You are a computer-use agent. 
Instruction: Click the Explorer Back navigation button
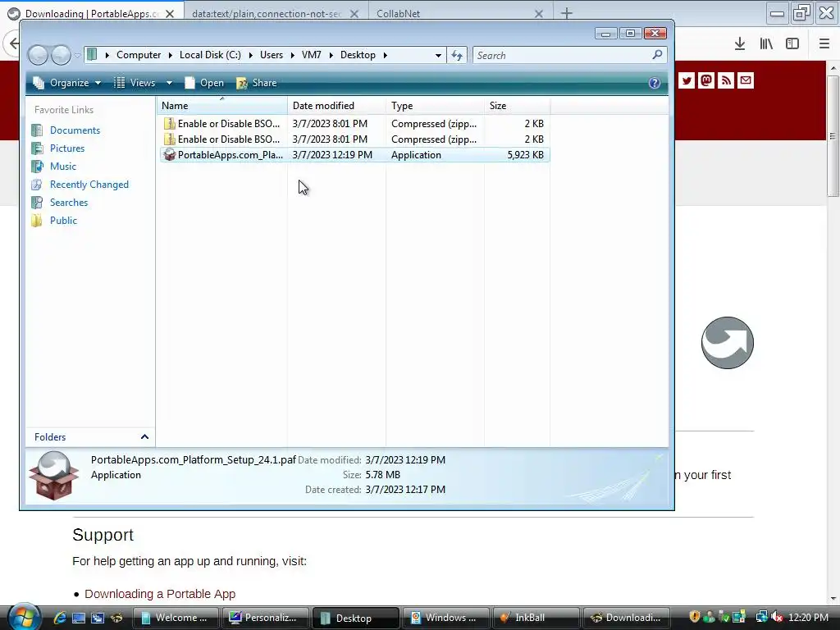[x=38, y=55]
